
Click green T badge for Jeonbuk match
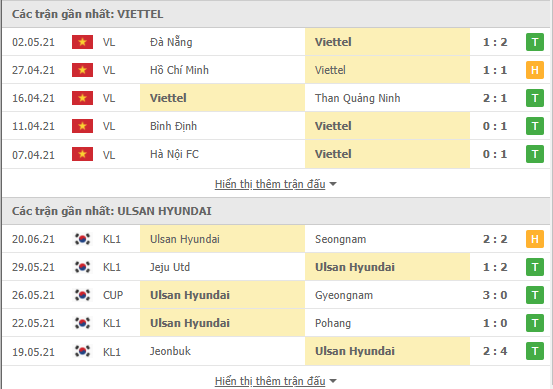(535, 351)
